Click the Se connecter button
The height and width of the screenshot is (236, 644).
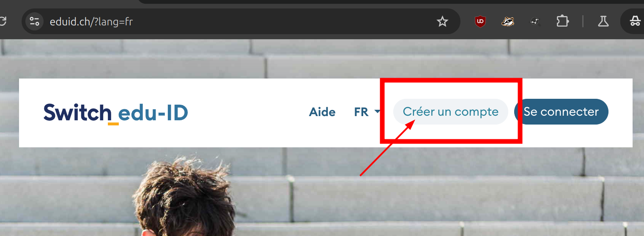(561, 112)
